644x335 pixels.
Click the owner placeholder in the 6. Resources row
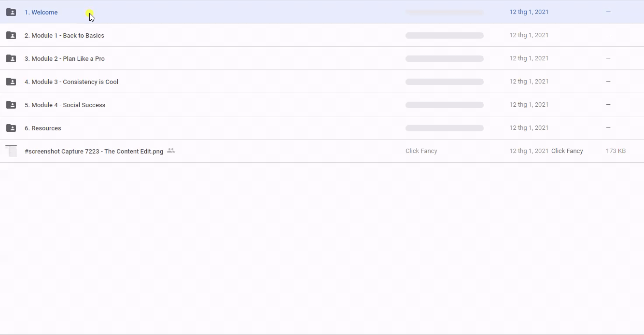click(x=444, y=128)
